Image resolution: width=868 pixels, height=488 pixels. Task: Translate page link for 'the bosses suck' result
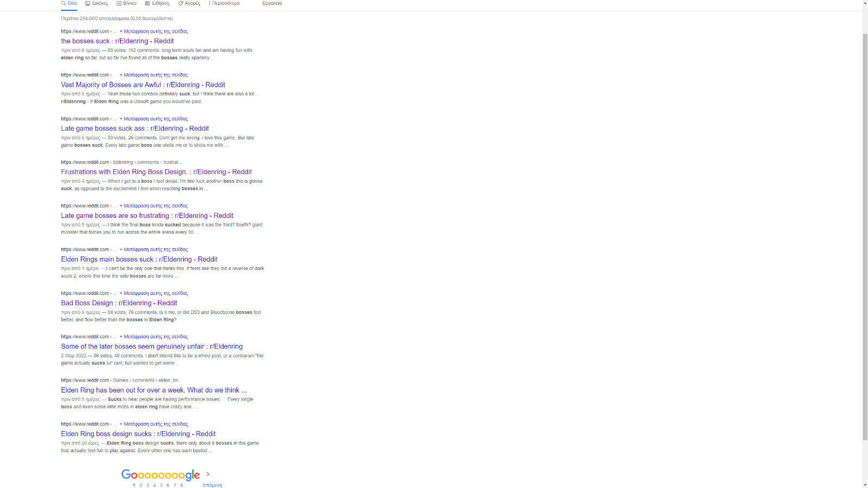[156, 31]
